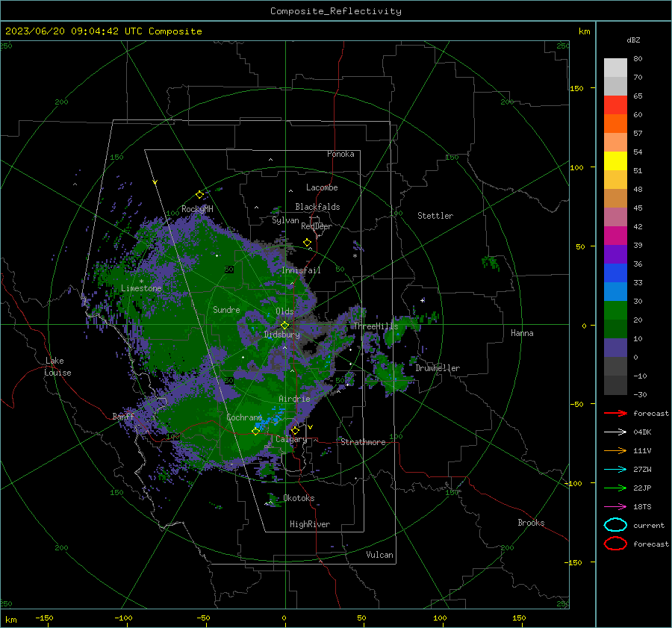672x628 pixels.
Task: Click the green 22JP arrow icon
Action: [615, 488]
